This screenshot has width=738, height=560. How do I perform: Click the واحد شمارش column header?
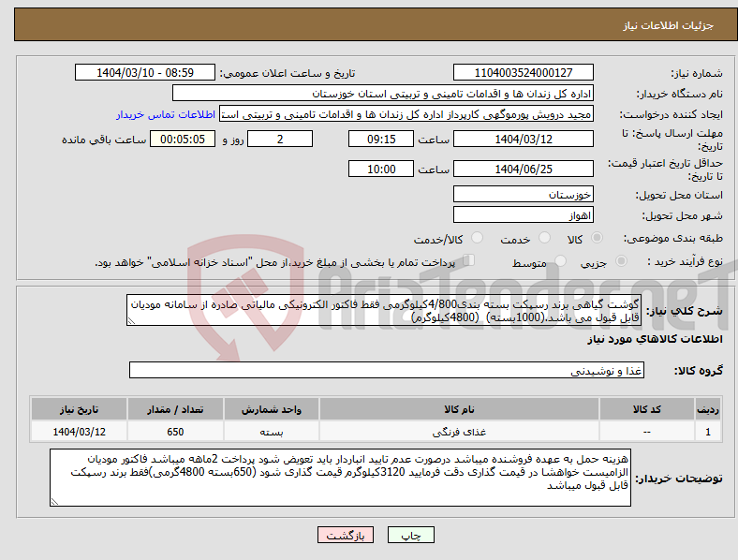[272, 409]
